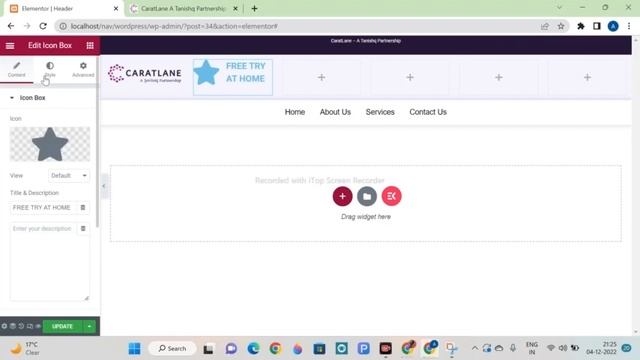Add widget to last empty header column
The width and height of the screenshot is (640, 360).
tap(587, 77)
